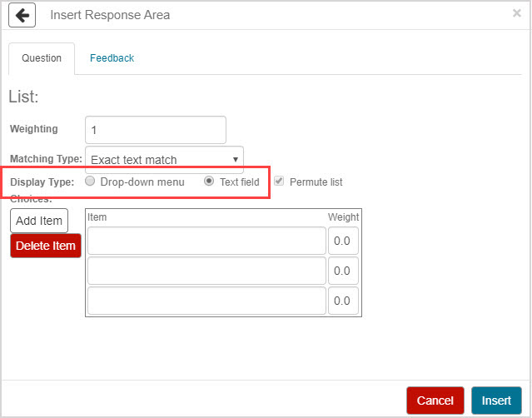Switch to the Question tab
The height and width of the screenshot is (418, 532).
(x=42, y=58)
